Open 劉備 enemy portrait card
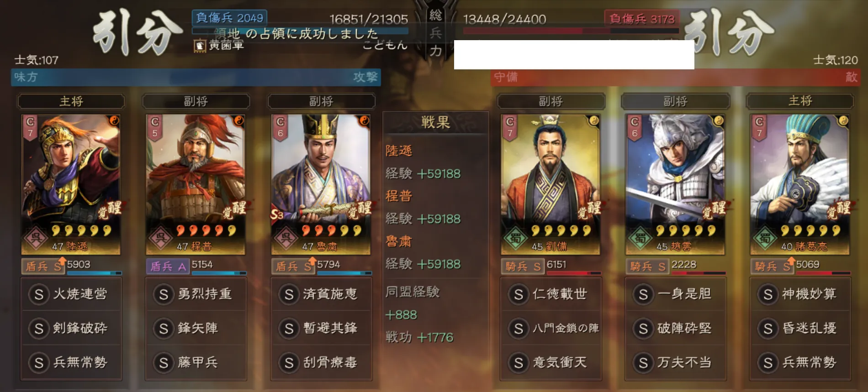The image size is (868, 392). point(550,184)
